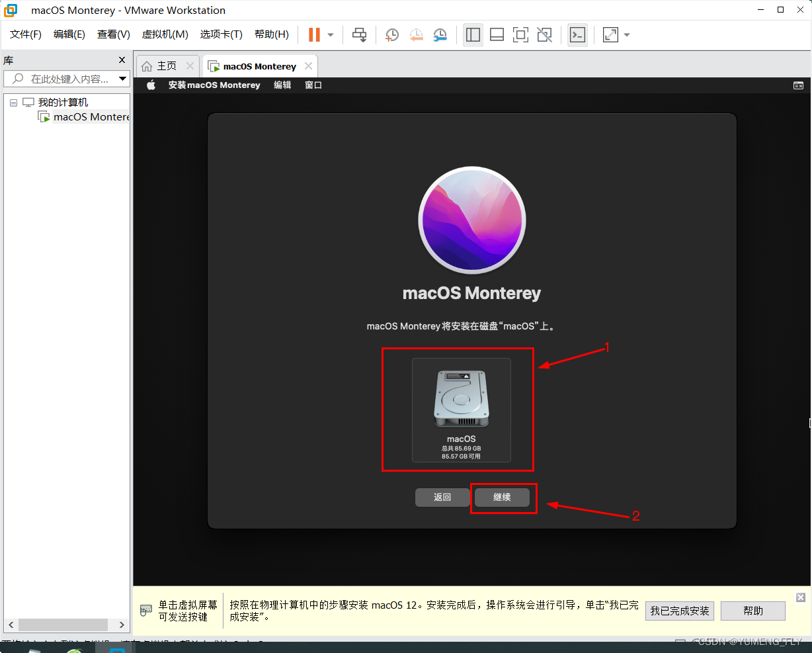This screenshot has width=812, height=653.
Task: Revert to the previous snapshot
Action: point(416,35)
